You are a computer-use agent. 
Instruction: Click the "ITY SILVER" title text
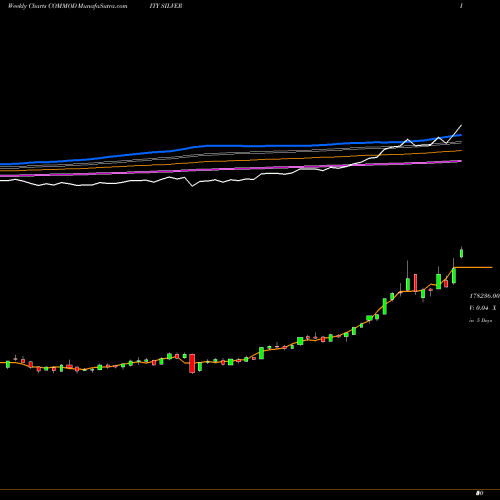coord(166,6)
